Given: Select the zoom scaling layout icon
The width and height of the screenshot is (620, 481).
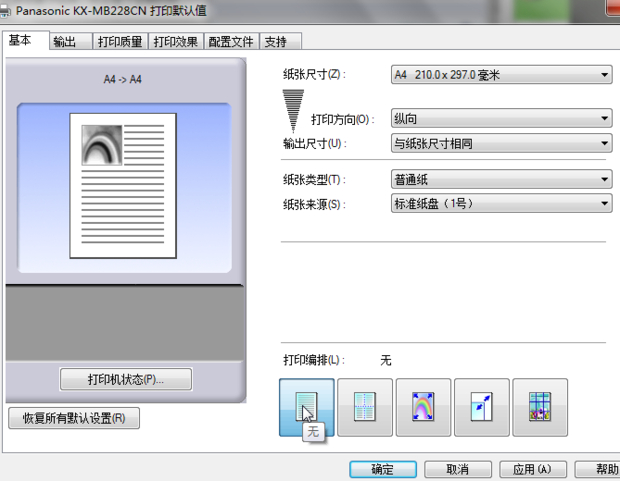Looking at the screenshot, I should pyautogui.click(x=482, y=407).
